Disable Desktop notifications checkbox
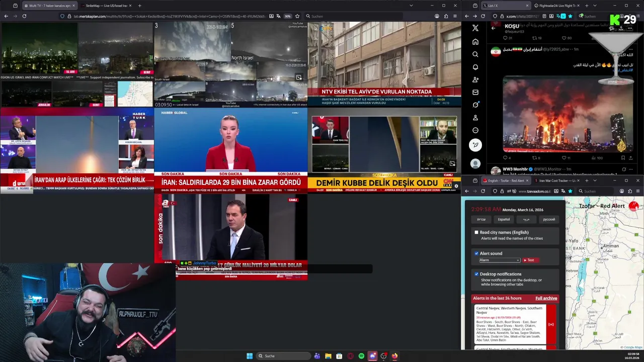644x362 pixels. [476, 274]
